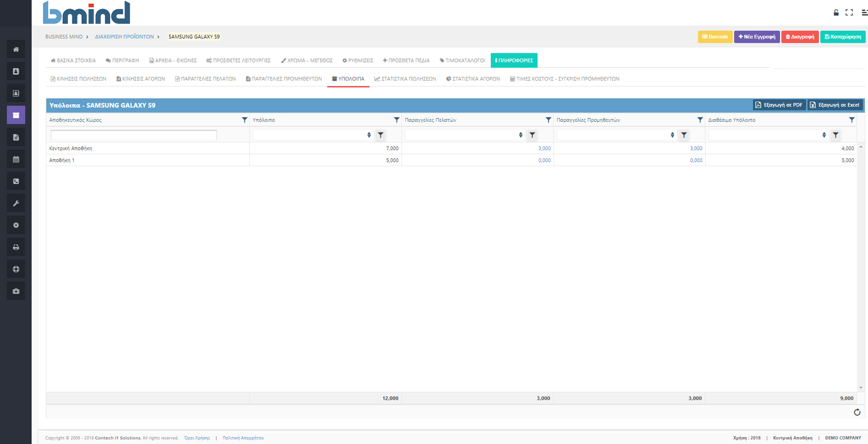The width and height of the screenshot is (868, 444).
Task: Switch to ΑΡΧΕΙΑ - ΕΙΚΟΝΕΣ tab
Action: pyautogui.click(x=173, y=60)
